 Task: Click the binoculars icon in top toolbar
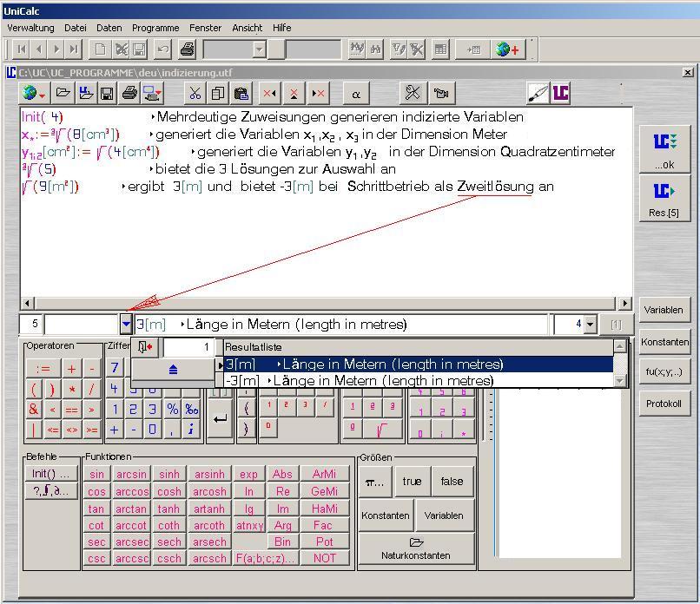375,49
